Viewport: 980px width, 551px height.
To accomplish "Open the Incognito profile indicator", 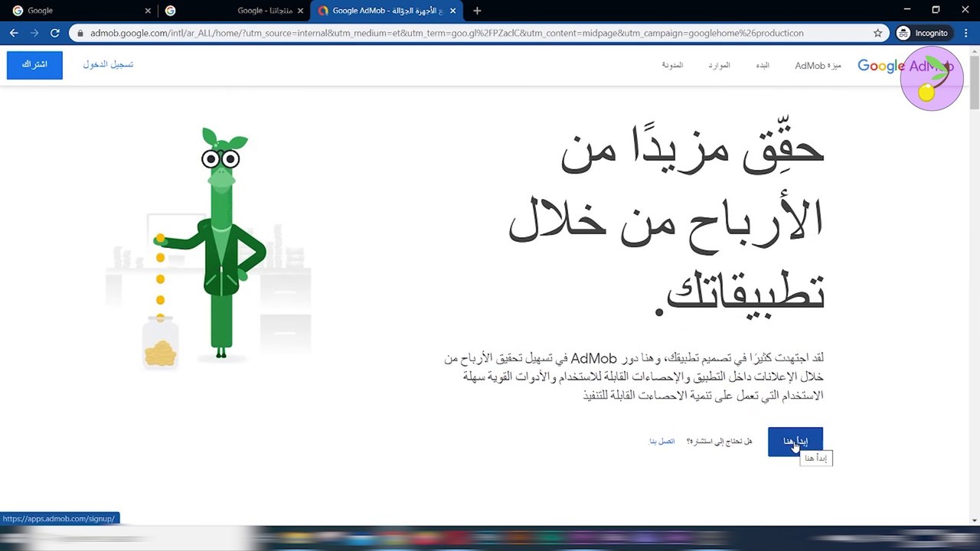I will [x=924, y=33].
